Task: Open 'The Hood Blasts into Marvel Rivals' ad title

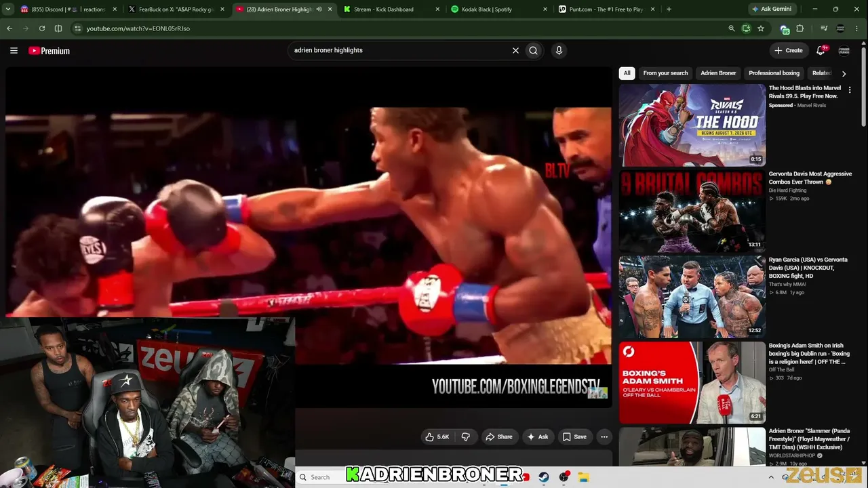Action: (805, 92)
